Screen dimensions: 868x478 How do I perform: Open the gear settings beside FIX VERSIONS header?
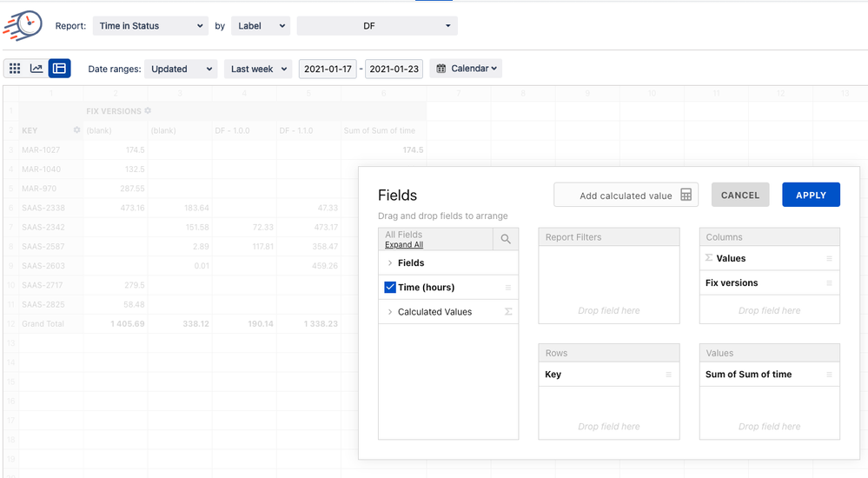pos(148,110)
